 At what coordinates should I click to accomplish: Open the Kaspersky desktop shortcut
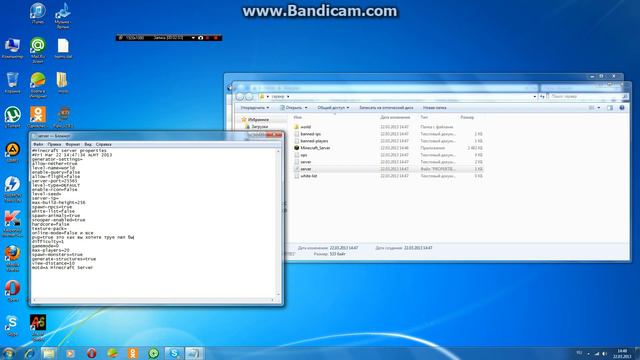[12, 224]
